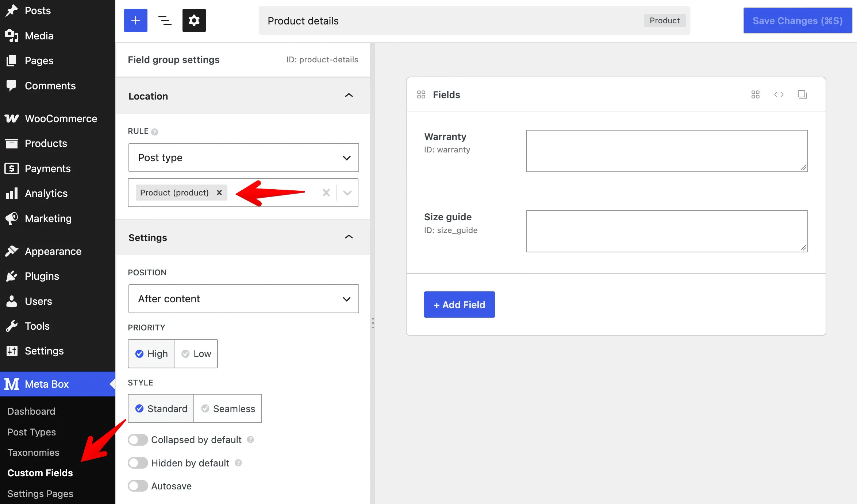857x504 pixels.
Task: Open Taxonomies submenu item
Action: point(33,453)
